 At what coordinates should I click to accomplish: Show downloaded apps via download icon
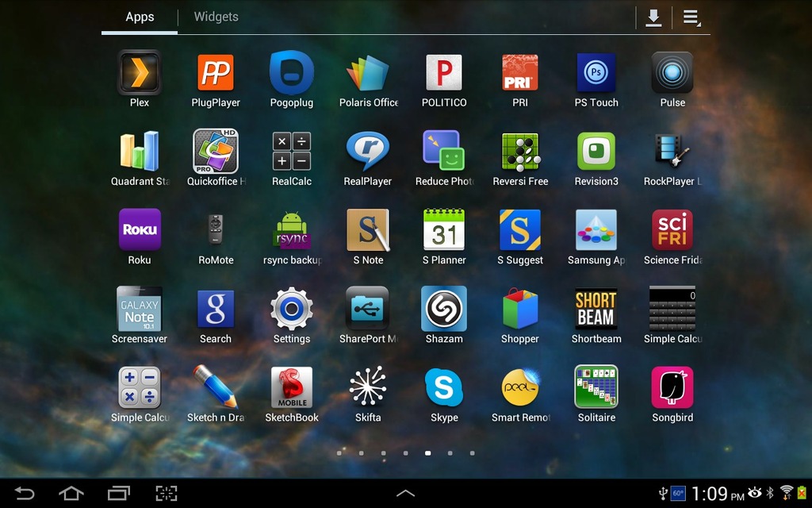(653, 17)
